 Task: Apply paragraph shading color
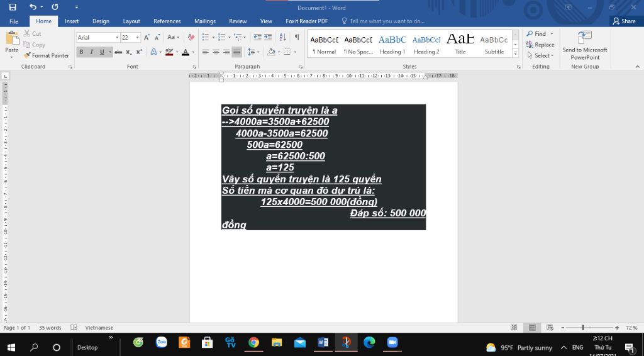[x=270, y=52]
